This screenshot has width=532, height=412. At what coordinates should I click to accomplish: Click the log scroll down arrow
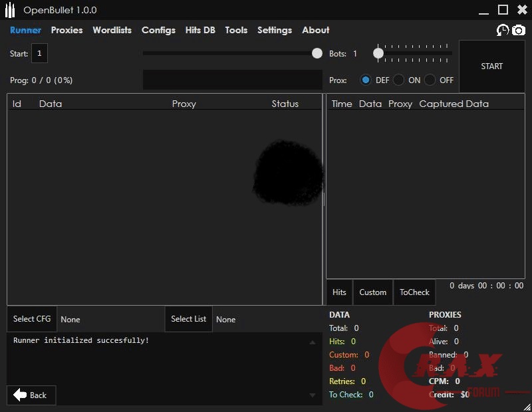click(313, 395)
